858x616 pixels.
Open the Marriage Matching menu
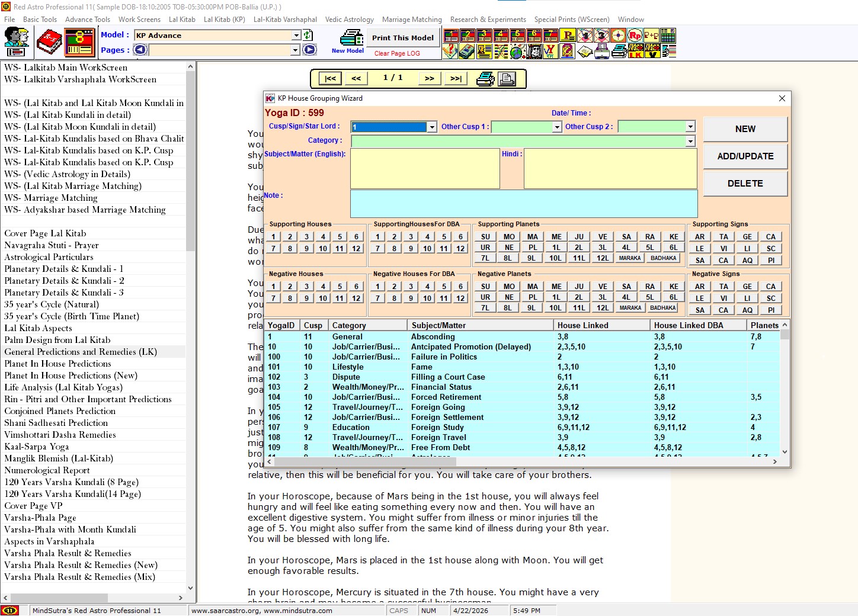pos(412,20)
